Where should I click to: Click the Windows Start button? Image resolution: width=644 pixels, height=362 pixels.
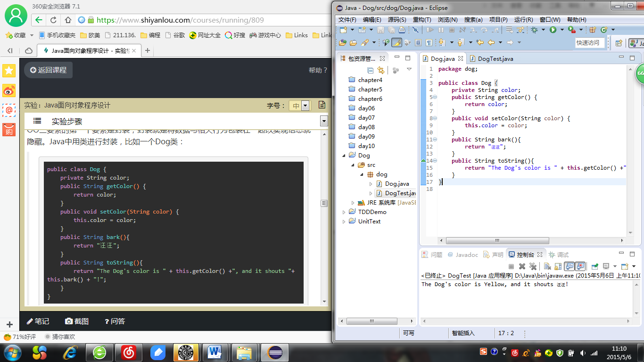click(12, 352)
